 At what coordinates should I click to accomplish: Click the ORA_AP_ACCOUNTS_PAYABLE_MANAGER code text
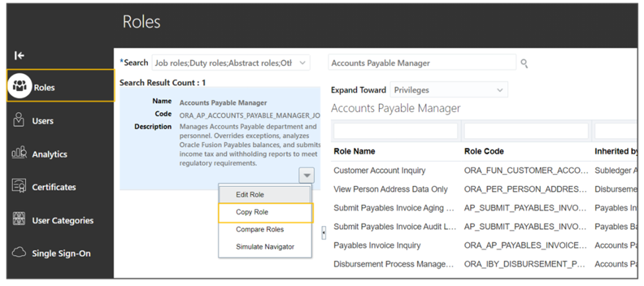click(x=250, y=116)
